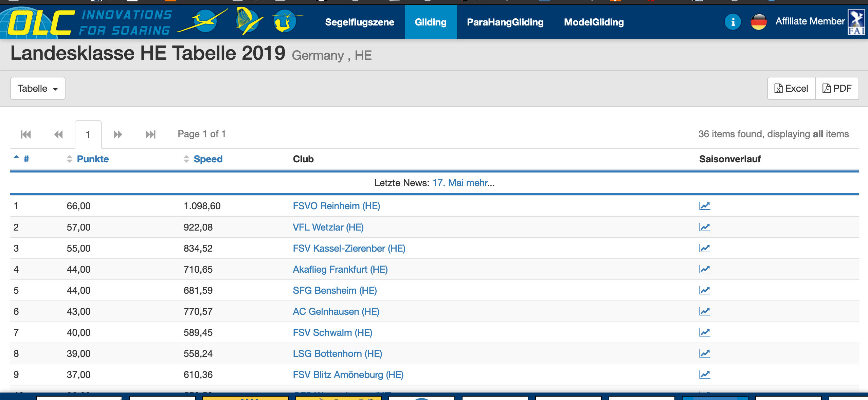
Task: Open season chart for FSV Schwalm
Action: click(705, 332)
